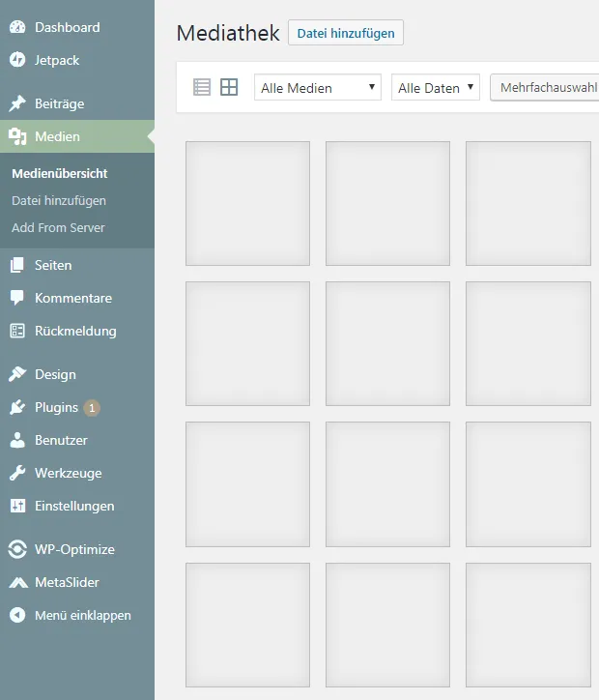Click the MetaSlider logo icon
This screenshot has width=599, height=700.
point(18,582)
